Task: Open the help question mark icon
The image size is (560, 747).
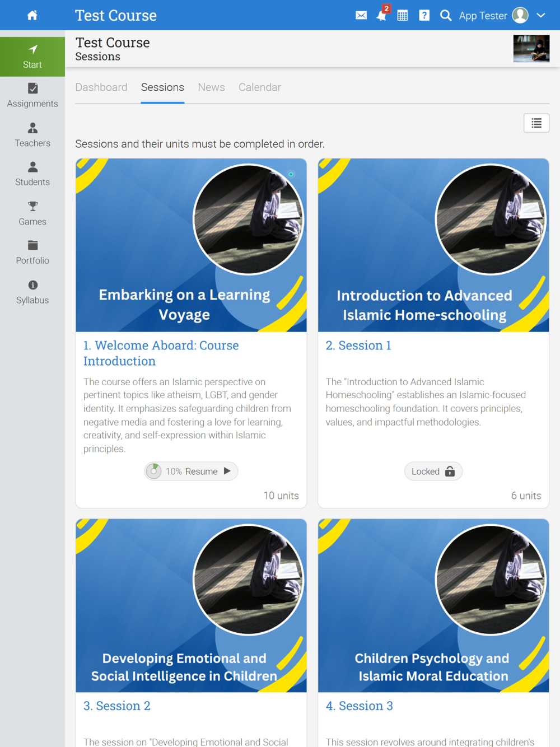Action: coord(424,15)
